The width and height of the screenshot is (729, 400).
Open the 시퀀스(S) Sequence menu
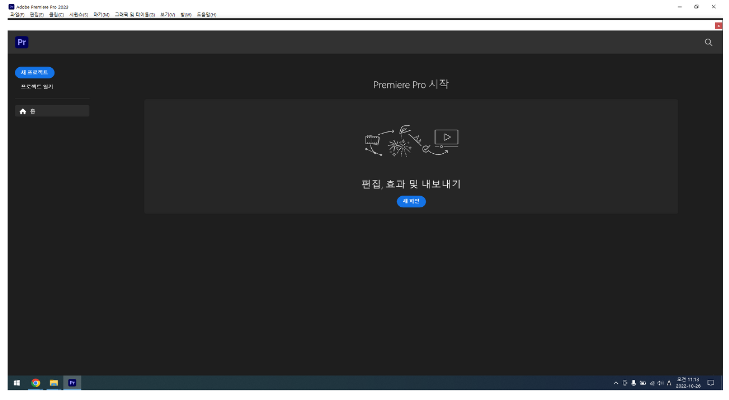coord(79,15)
